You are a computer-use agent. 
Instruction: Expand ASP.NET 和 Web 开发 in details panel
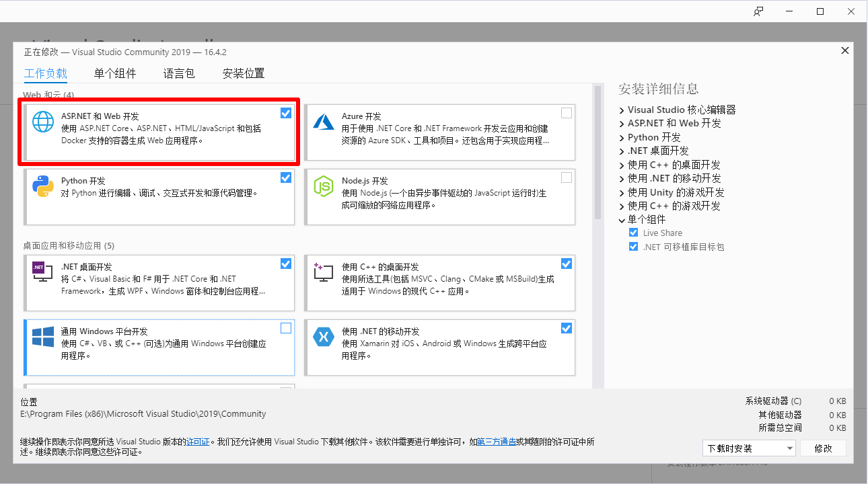(622, 124)
